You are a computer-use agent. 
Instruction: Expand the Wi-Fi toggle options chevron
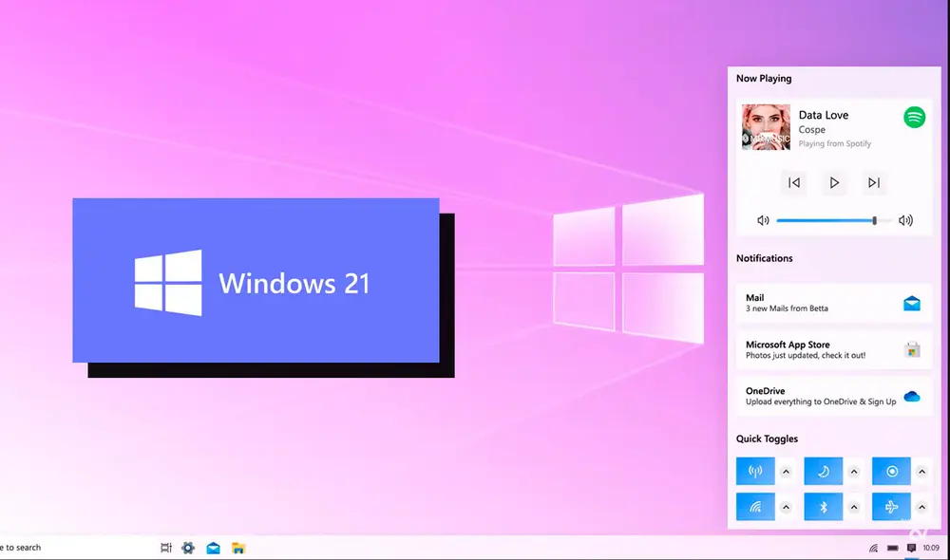tap(786, 506)
